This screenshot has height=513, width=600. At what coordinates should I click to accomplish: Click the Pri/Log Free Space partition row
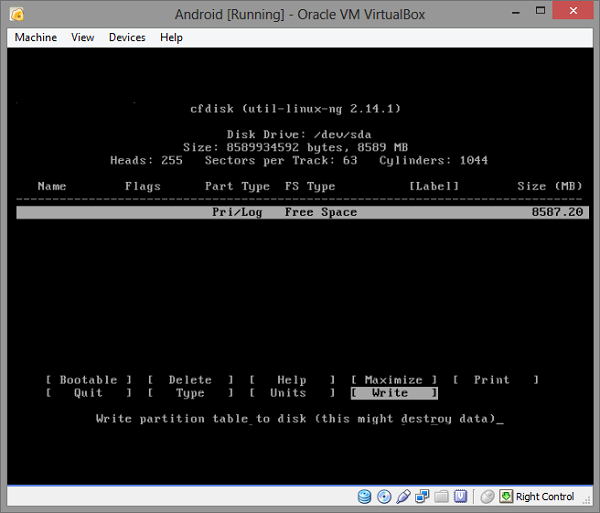click(x=302, y=212)
